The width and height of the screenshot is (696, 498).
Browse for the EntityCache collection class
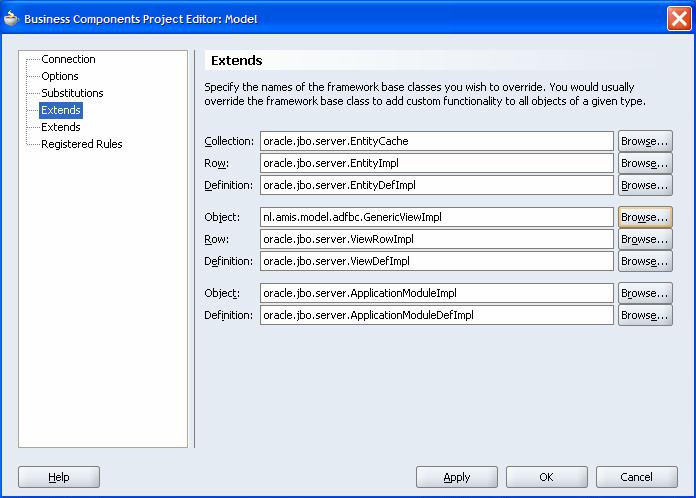[645, 141]
